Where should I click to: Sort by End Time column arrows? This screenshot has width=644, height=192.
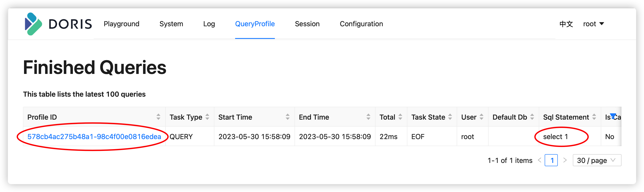pyautogui.click(x=368, y=117)
